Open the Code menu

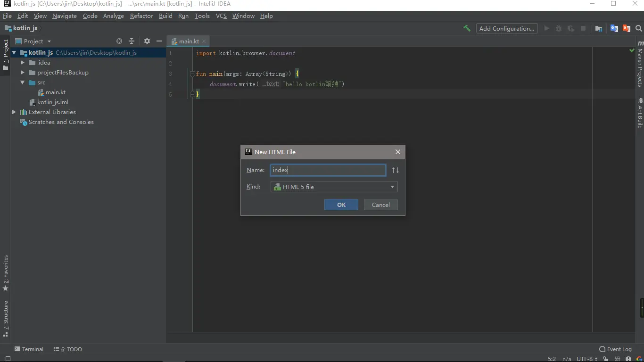(90, 16)
